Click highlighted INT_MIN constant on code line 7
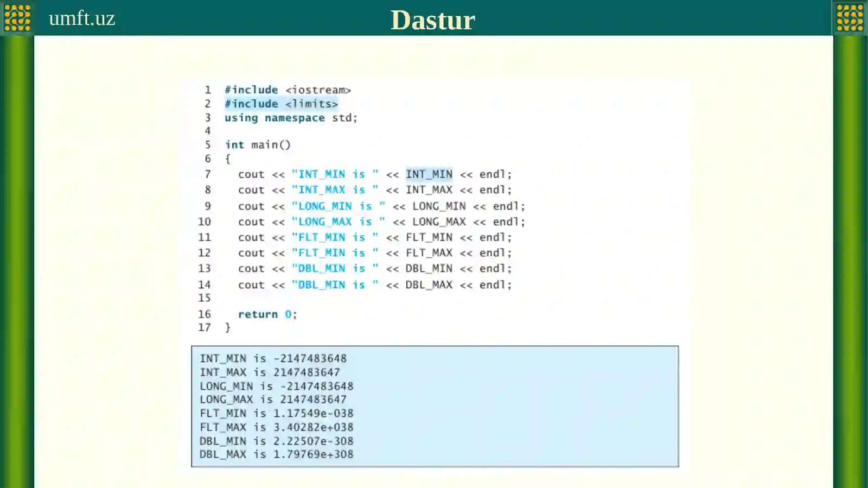The width and height of the screenshot is (868, 488). pos(429,174)
